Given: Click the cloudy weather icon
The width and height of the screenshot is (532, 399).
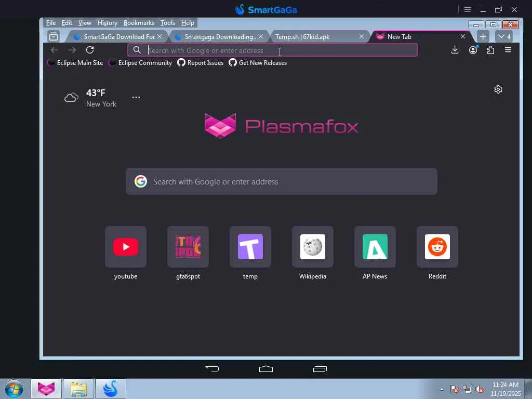Looking at the screenshot, I should (x=71, y=98).
